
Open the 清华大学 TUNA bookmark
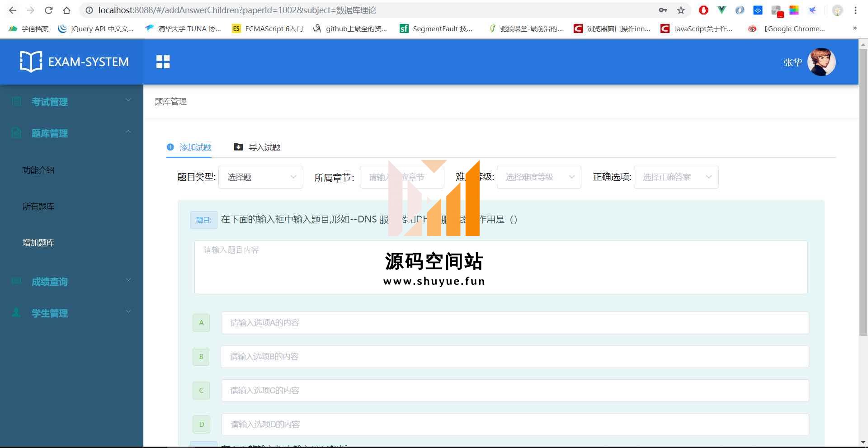coord(183,28)
